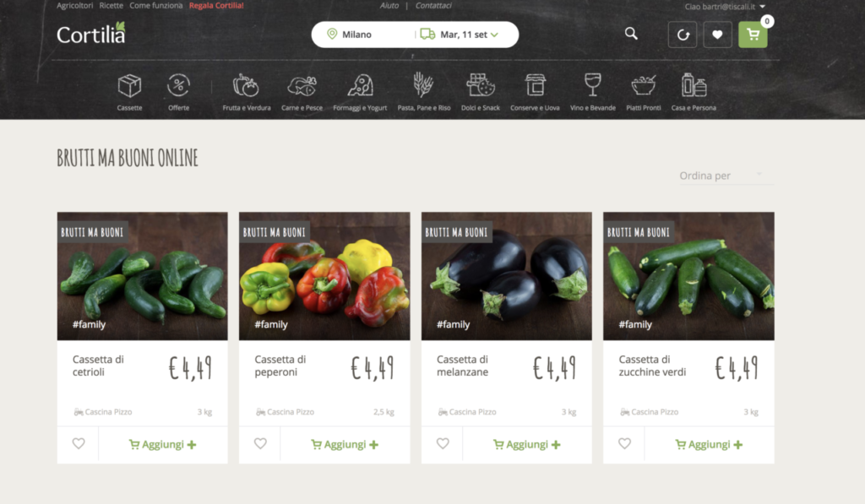Open the search magnifier icon

(x=631, y=34)
